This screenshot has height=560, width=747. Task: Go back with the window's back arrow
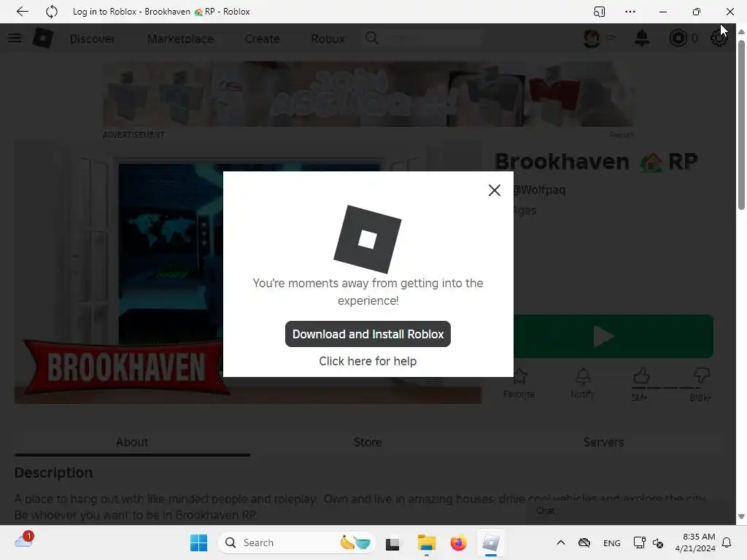[23, 12]
